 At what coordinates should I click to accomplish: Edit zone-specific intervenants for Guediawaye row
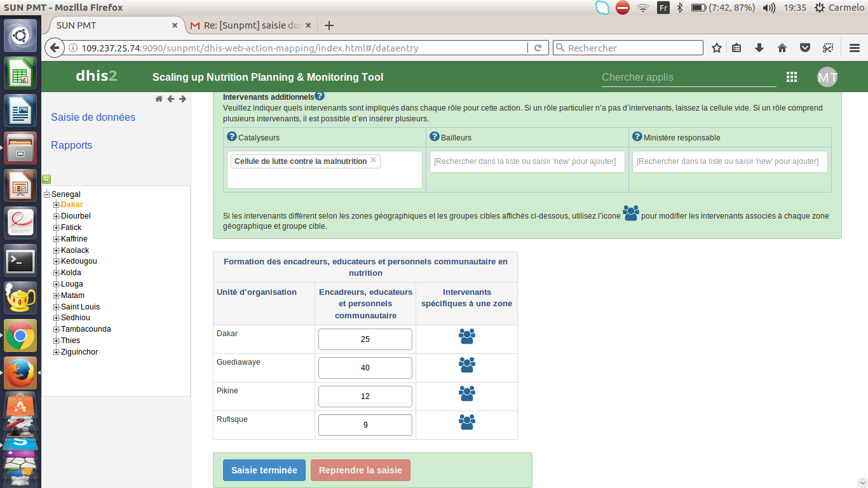tap(467, 365)
